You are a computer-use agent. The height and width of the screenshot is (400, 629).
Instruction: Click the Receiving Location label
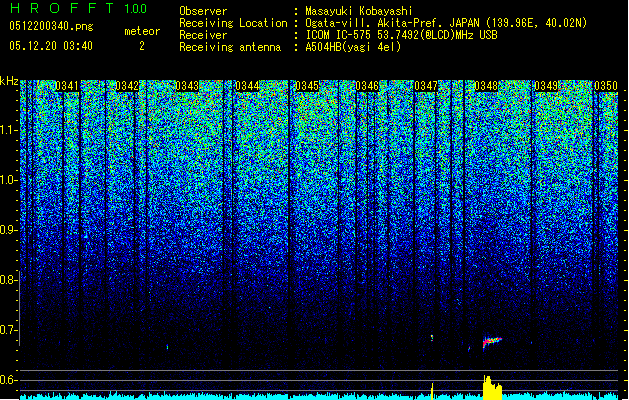(233, 23)
